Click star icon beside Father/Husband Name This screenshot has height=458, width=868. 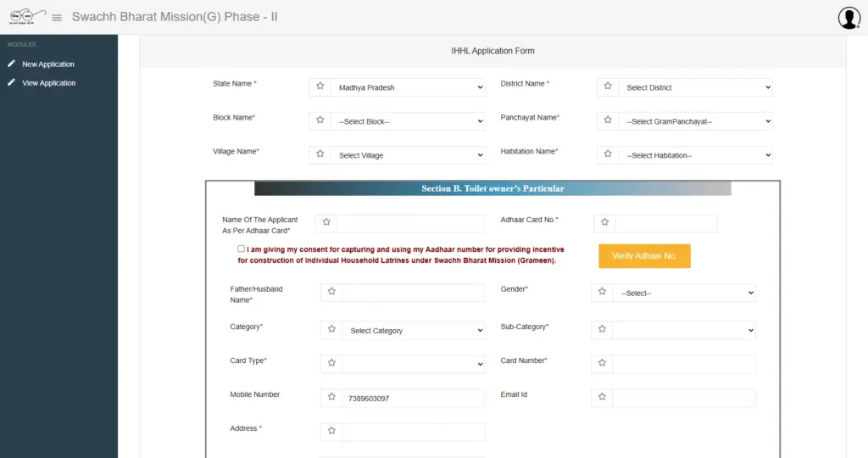tap(331, 292)
